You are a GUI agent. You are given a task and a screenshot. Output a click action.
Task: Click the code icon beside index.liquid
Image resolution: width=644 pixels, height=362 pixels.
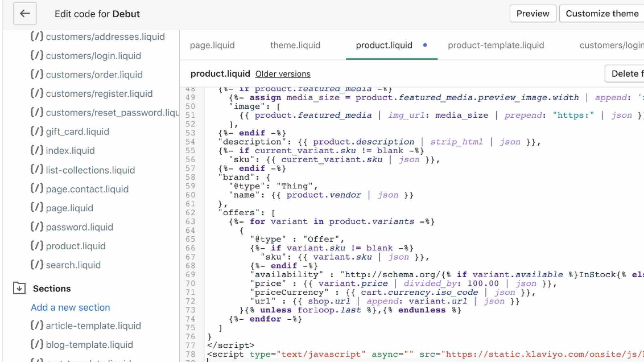point(36,151)
